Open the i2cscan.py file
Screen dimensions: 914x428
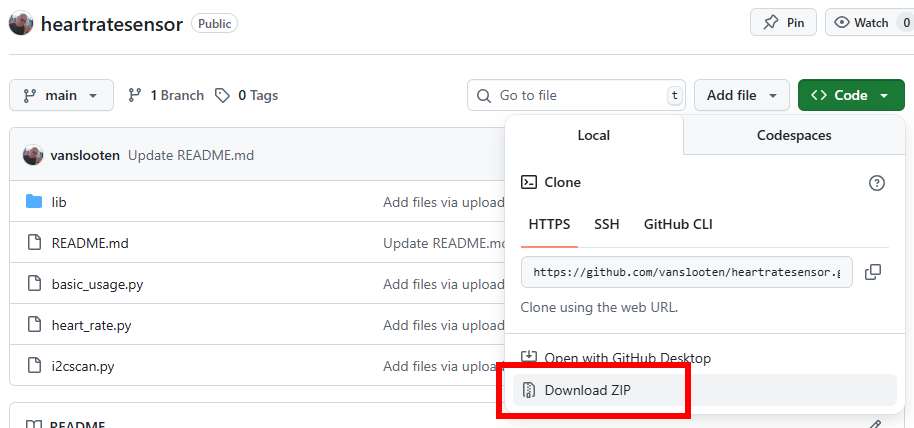point(83,367)
